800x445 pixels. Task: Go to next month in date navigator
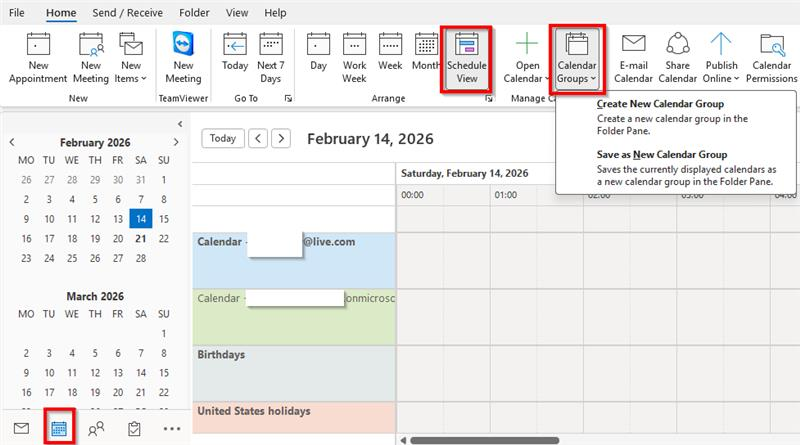coord(176,142)
